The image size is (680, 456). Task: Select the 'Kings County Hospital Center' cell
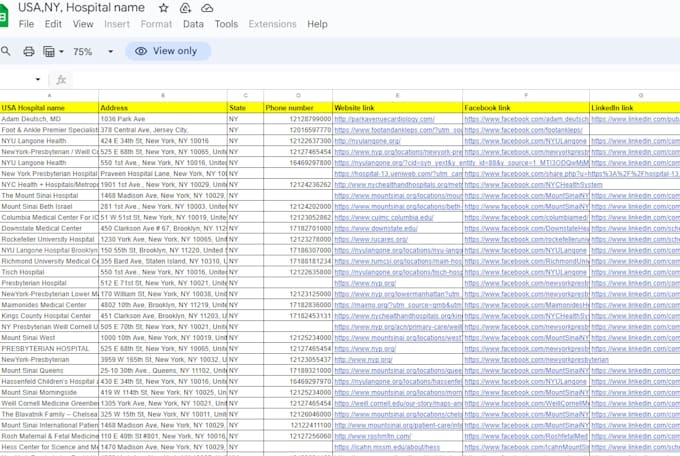point(49,316)
